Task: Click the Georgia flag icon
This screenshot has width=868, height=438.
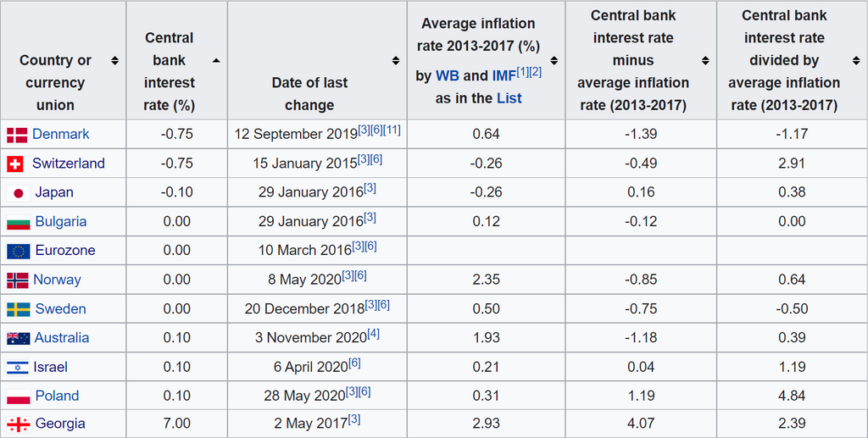Action: click(18, 424)
